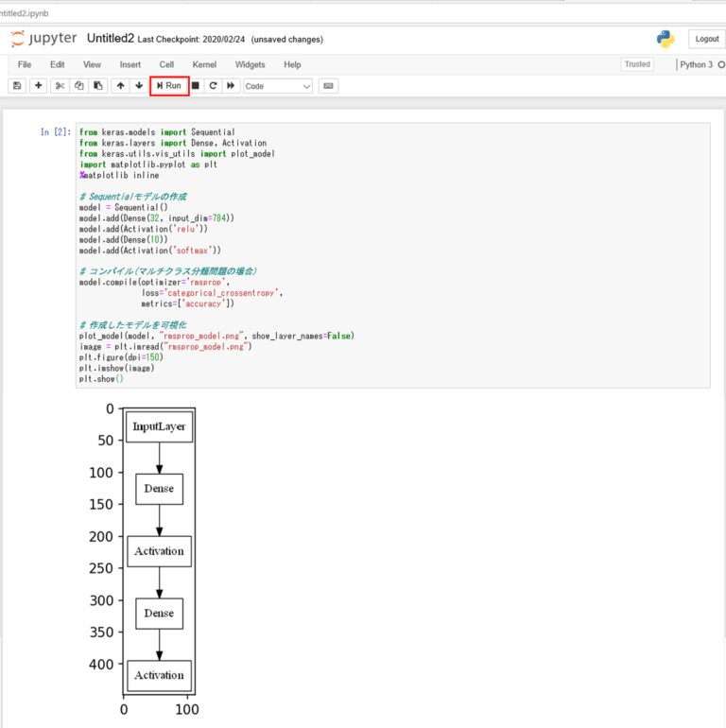Open the command palette keyboard icon

click(328, 86)
